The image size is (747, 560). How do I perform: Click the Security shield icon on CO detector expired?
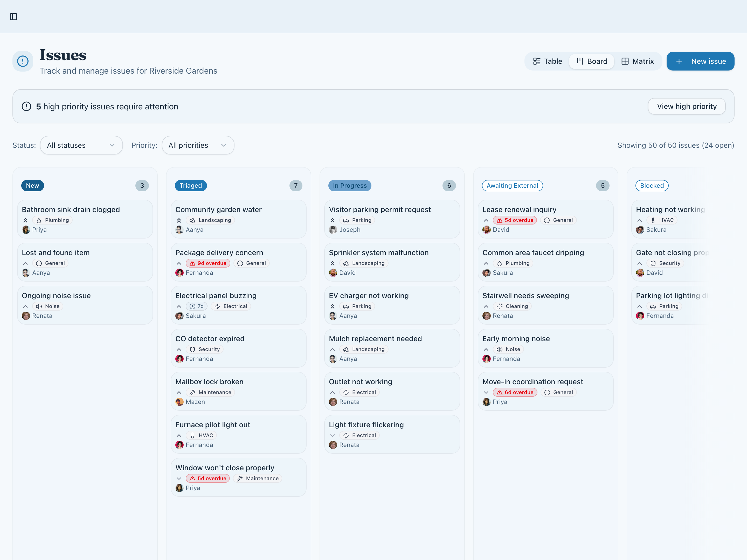point(192,349)
